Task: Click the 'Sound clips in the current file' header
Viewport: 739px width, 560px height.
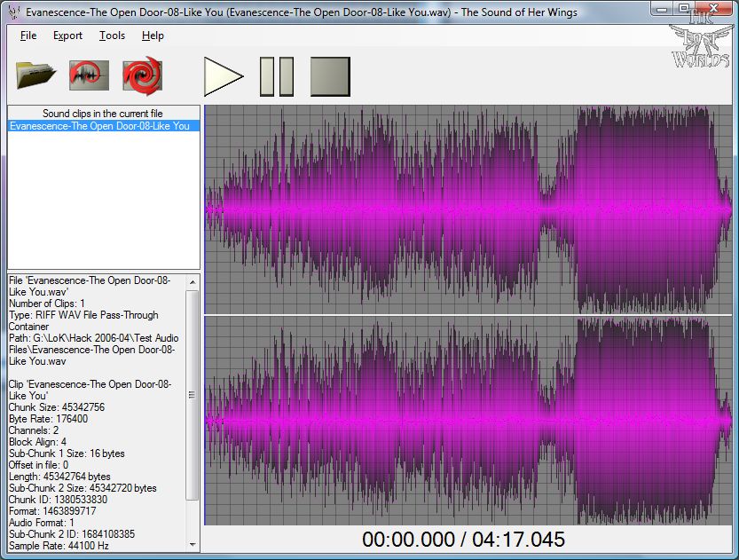Action: (x=103, y=113)
